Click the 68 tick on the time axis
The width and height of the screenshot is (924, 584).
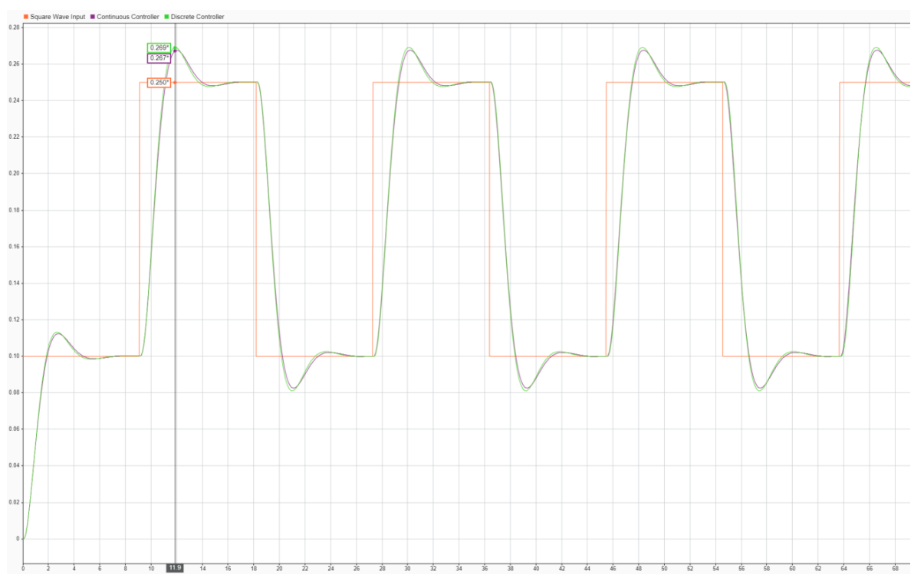896,568
